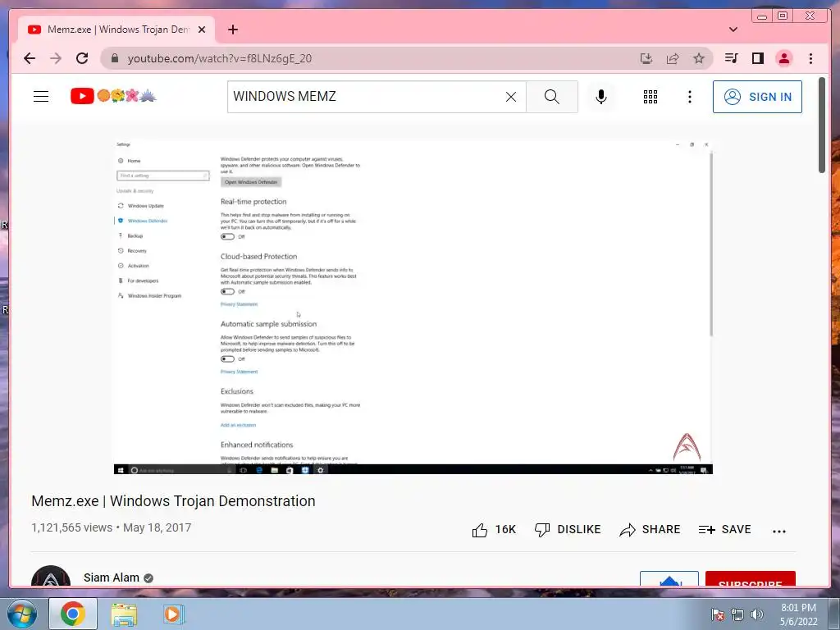Search with your voice microphone

tap(601, 97)
